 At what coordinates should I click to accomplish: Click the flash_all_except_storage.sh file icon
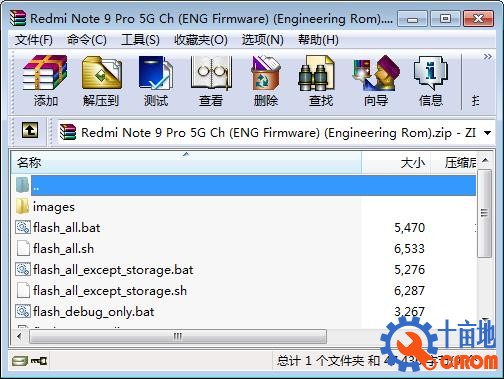coord(23,291)
